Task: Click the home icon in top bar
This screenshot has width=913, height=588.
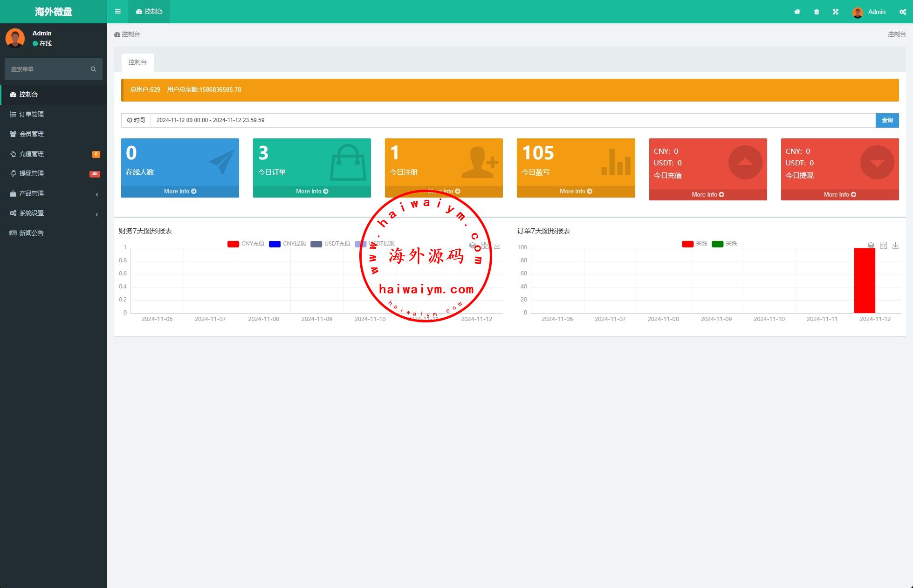Action: point(797,12)
